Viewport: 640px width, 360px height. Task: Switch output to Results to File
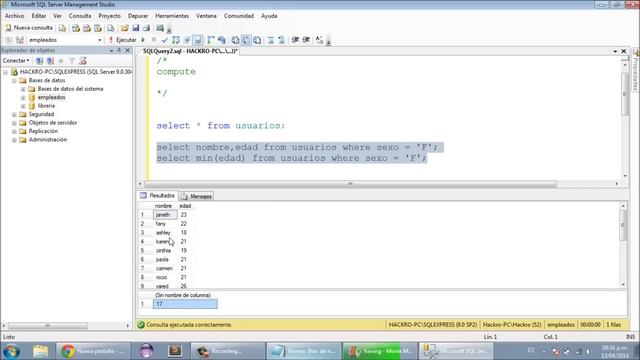click(257, 40)
